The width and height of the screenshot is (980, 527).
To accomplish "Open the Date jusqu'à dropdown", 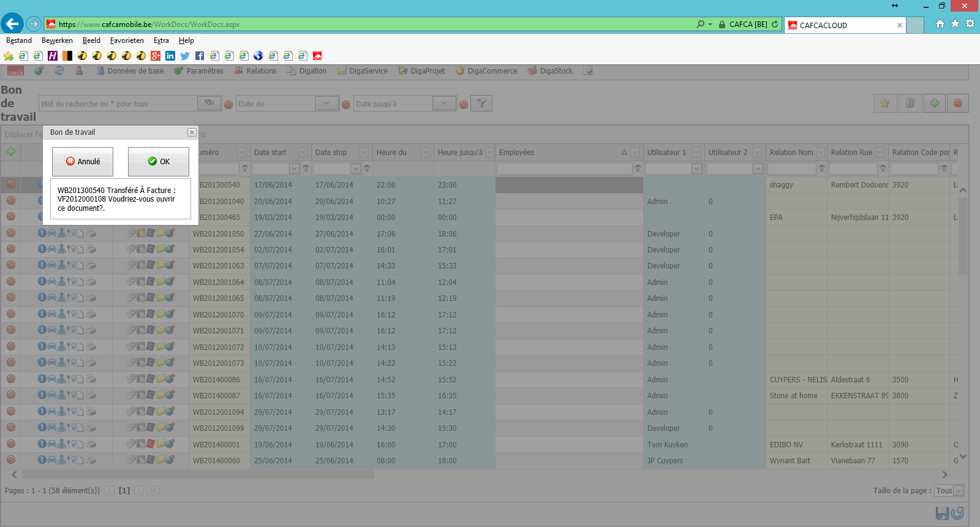I will click(x=444, y=103).
